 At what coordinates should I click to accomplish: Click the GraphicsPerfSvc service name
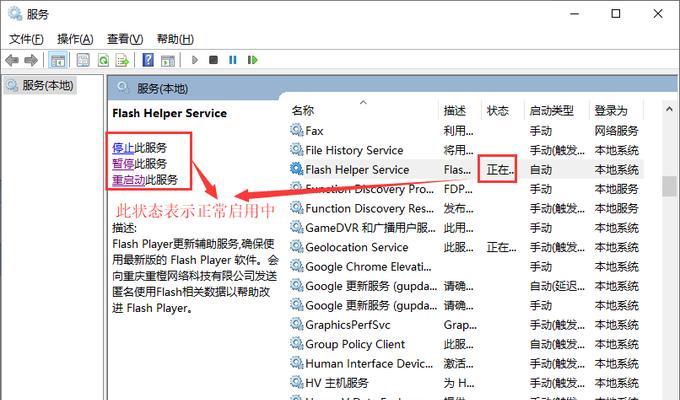pos(348,325)
